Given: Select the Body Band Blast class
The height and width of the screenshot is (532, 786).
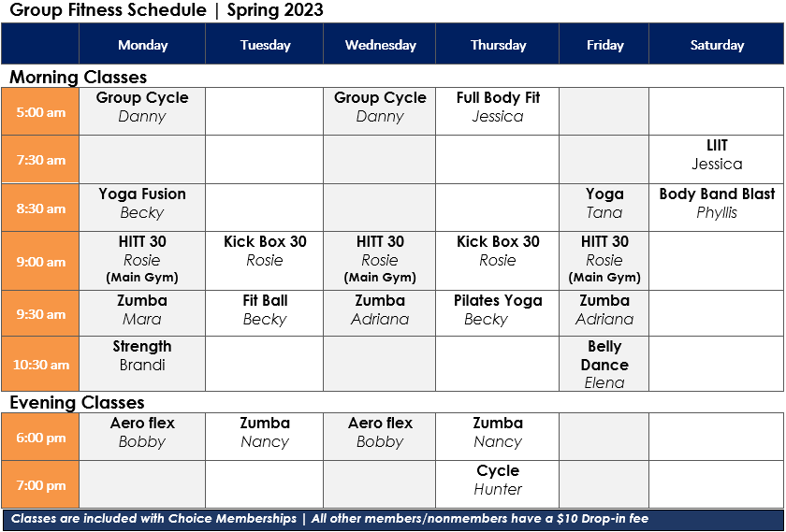Looking at the screenshot, I should (x=717, y=208).
